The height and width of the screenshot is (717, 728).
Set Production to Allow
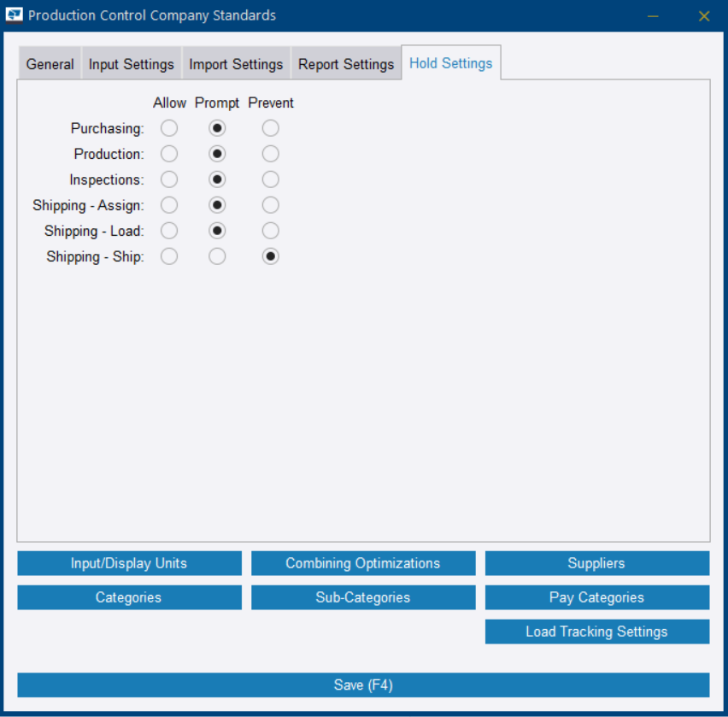pos(169,154)
